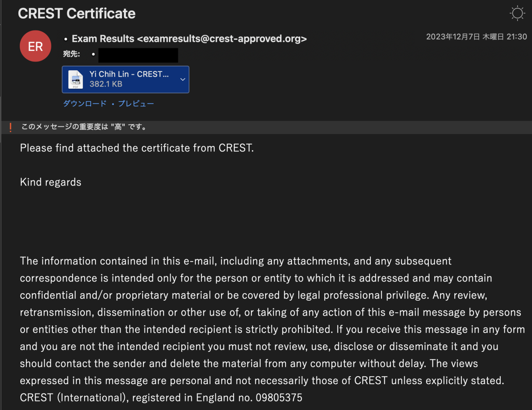Screen dimensions: 532x410
Task: Select the attachment card for Yi Chih Lin certificate
Action: point(125,79)
